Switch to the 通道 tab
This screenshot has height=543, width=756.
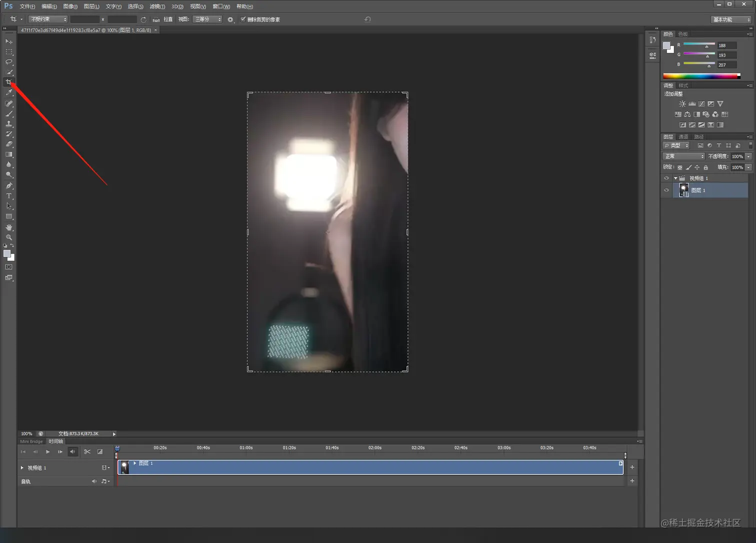(x=683, y=137)
